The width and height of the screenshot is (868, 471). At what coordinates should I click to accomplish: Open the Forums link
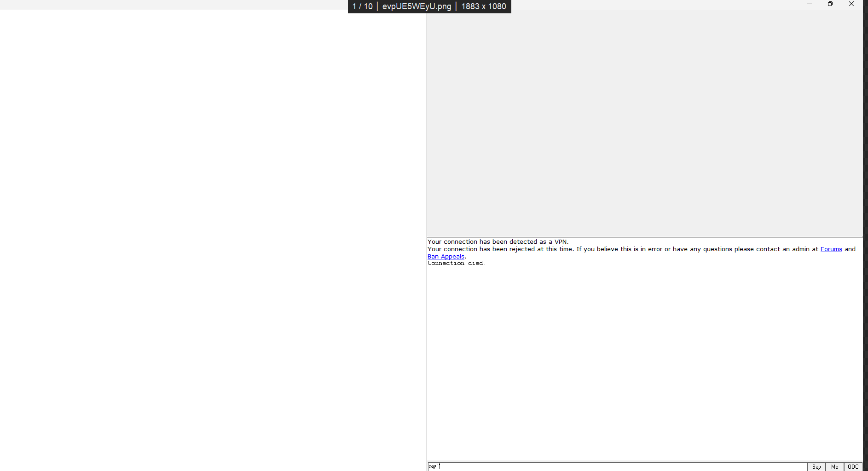[x=831, y=249]
